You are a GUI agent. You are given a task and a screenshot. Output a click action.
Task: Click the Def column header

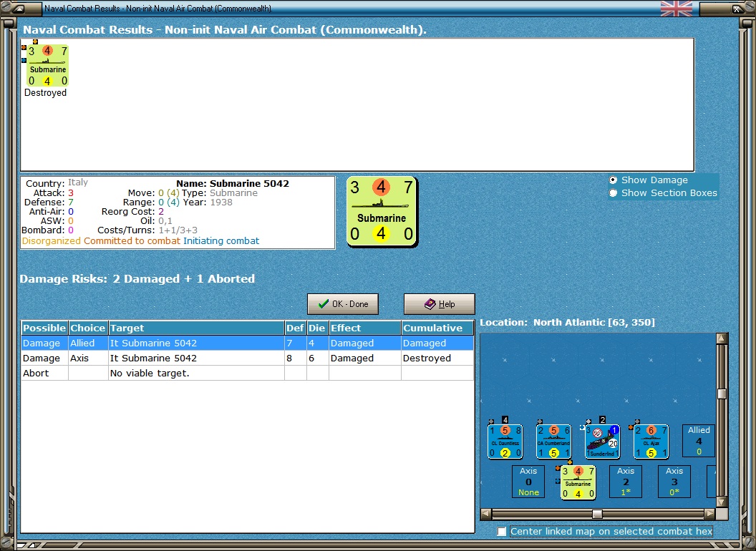[295, 328]
